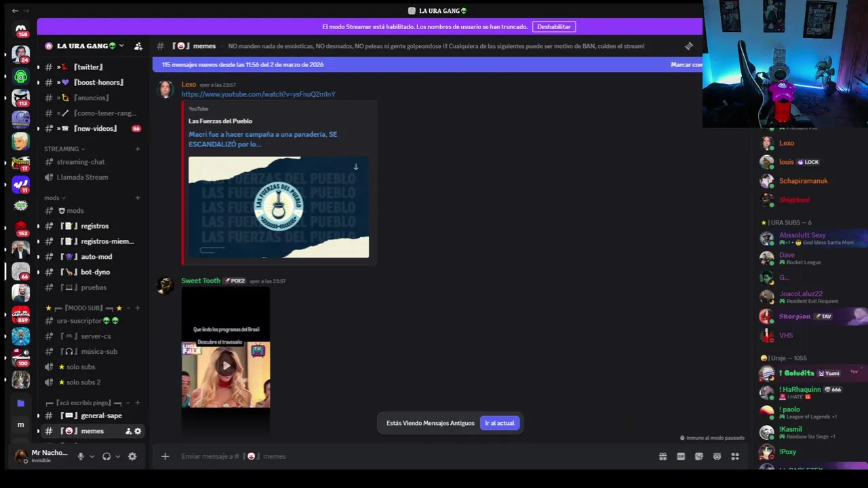Open the pinned messages icon in header
The height and width of the screenshot is (488, 868).
(689, 46)
